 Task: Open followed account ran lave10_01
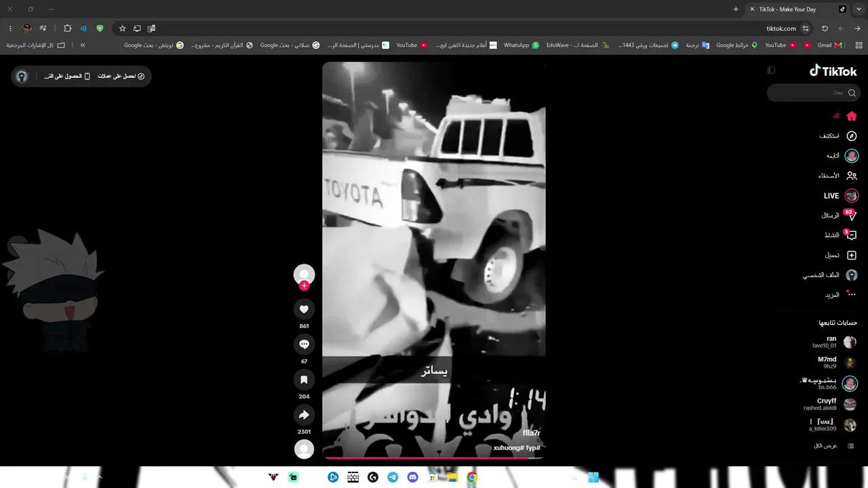click(833, 342)
